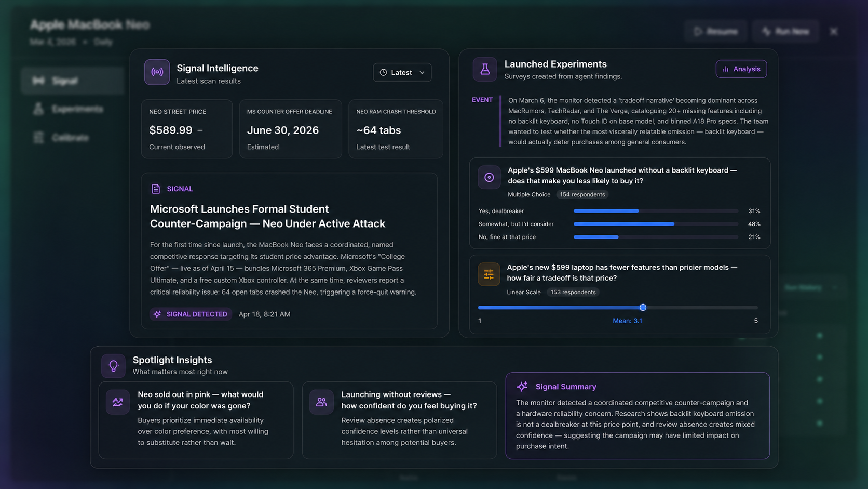Click the Run Now button

(785, 32)
